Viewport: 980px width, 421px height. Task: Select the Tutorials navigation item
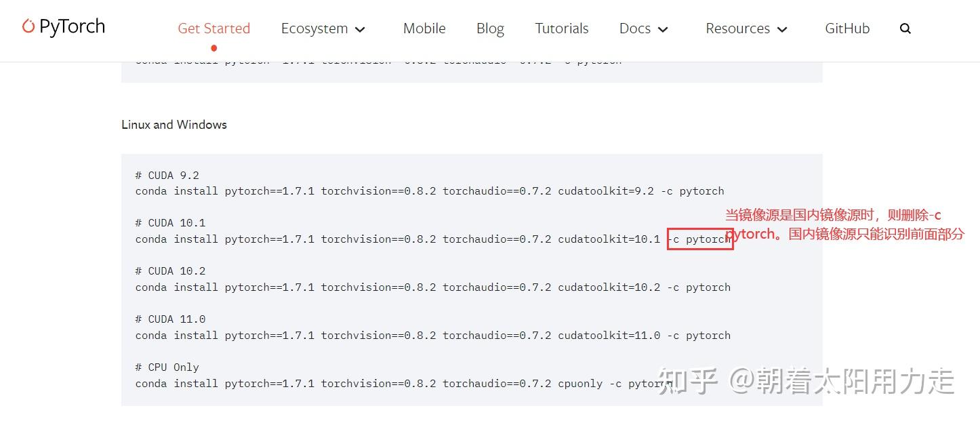(x=561, y=28)
